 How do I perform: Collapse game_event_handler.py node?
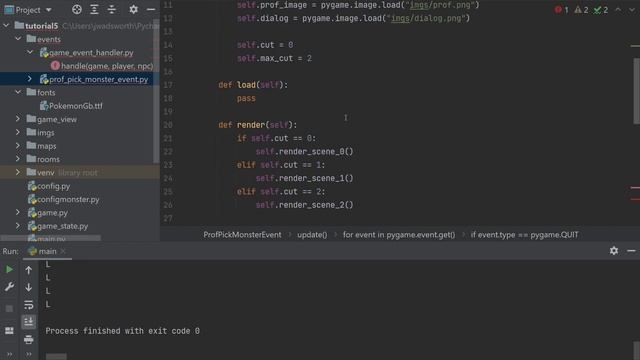[30, 52]
